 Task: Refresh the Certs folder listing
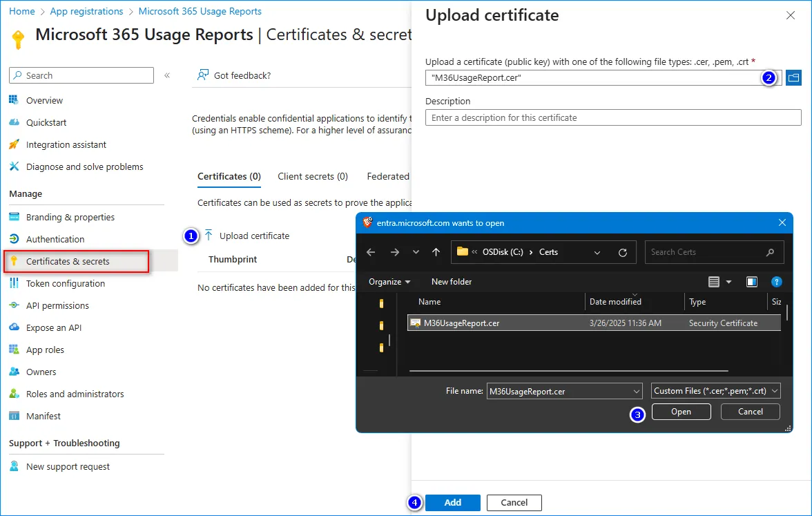tap(623, 252)
